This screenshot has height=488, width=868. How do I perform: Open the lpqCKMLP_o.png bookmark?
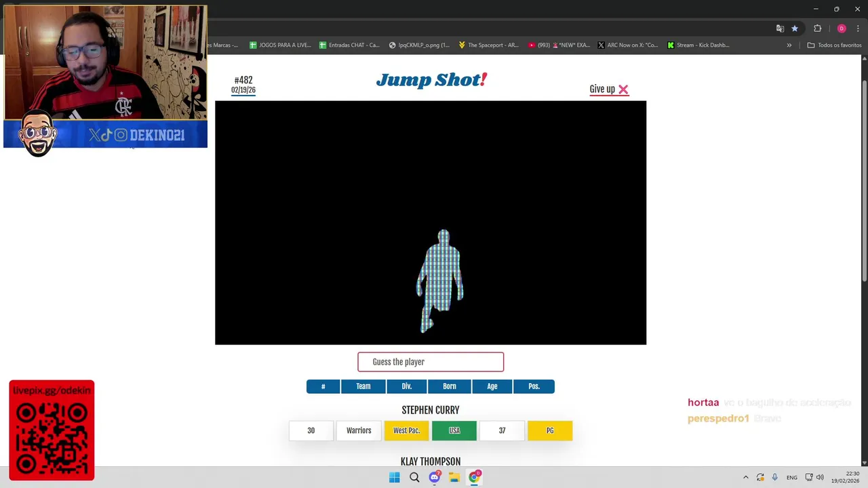[x=419, y=45]
